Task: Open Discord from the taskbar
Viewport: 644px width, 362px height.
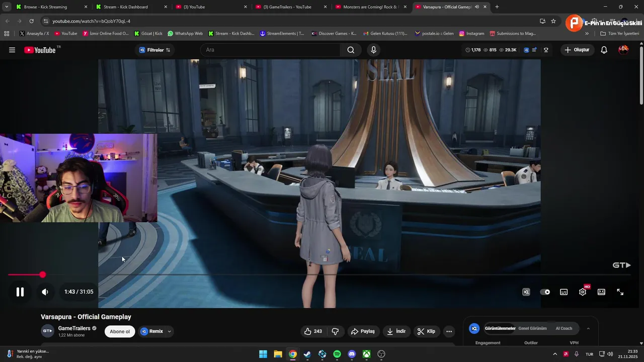Action: click(352, 354)
